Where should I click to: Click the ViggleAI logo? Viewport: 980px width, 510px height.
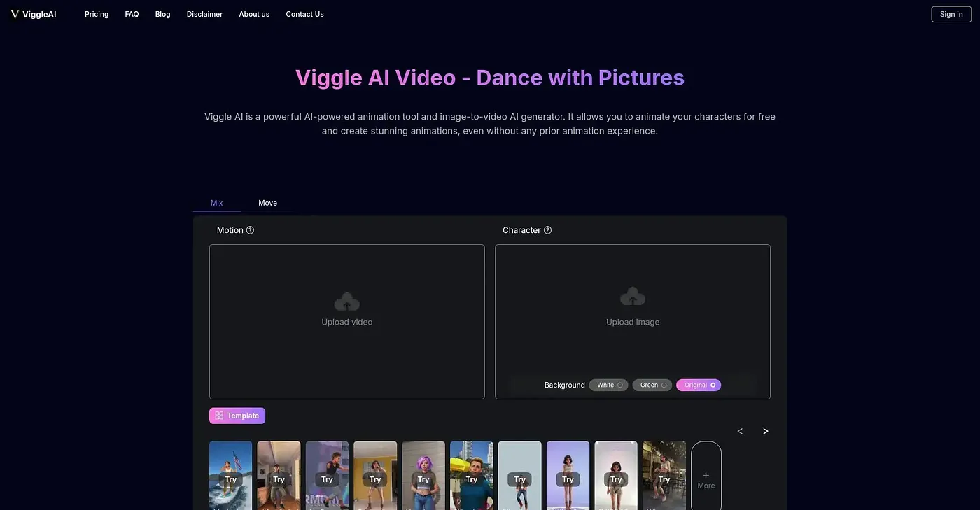34,14
